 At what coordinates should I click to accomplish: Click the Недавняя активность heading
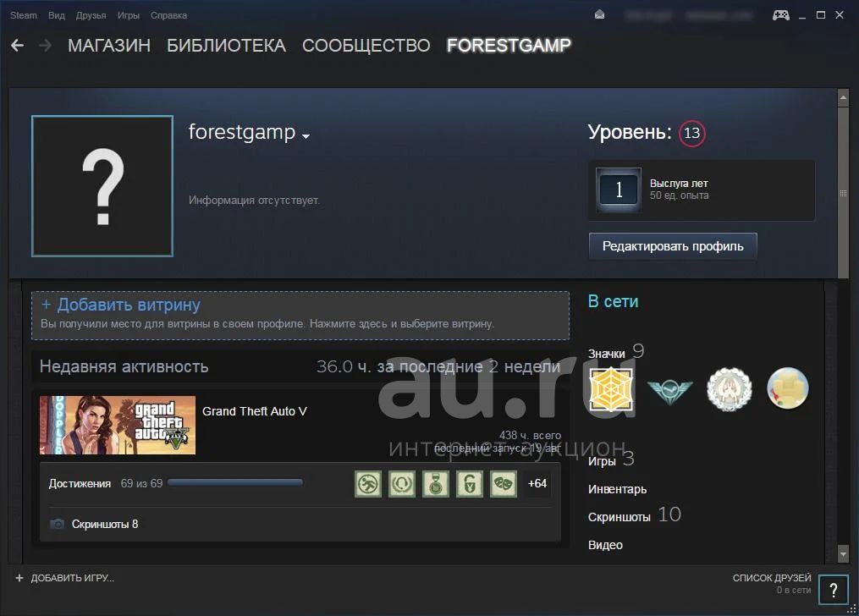[124, 366]
